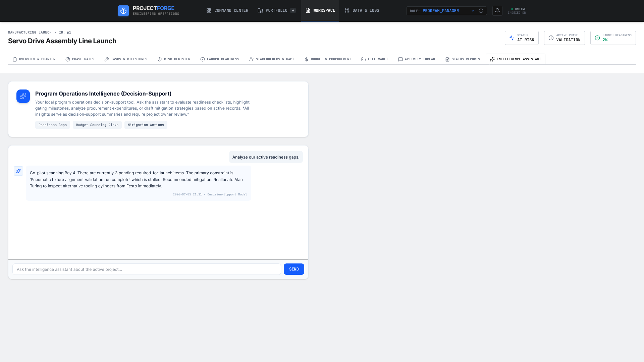
Task: Go to the Portfolio section
Action: (x=277, y=11)
